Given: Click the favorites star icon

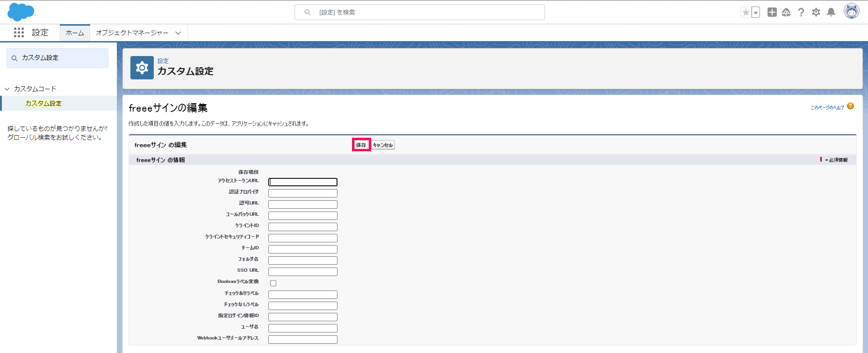Looking at the screenshot, I should click(x=746, y=12).
